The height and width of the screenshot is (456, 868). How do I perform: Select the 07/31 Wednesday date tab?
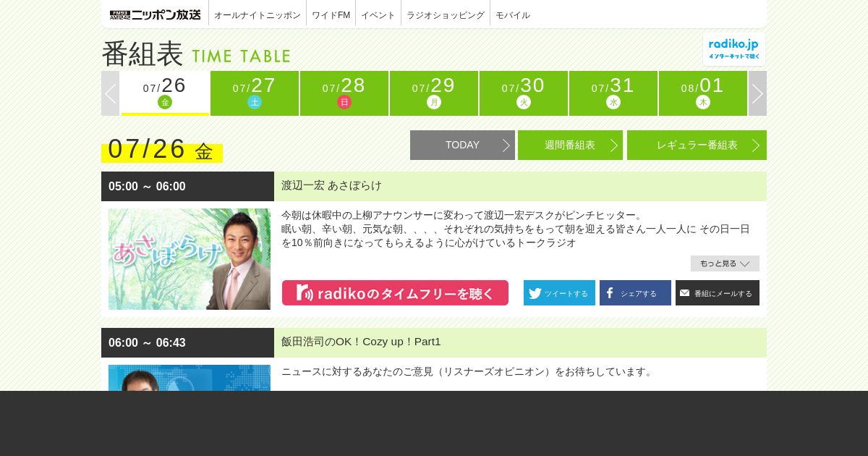coord(613,93)
